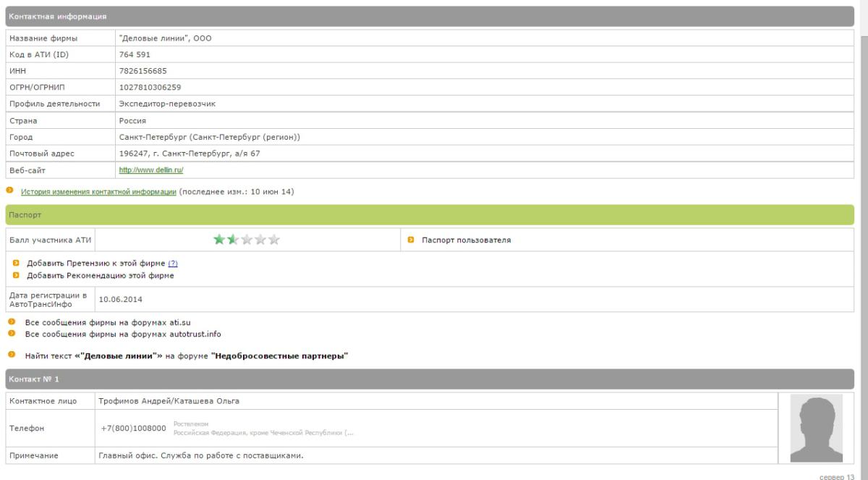Viewport: 868px width, 480px height.
Task: Open the http://www.dellin.ru/ website link
Action: click(x=151, y=169)
